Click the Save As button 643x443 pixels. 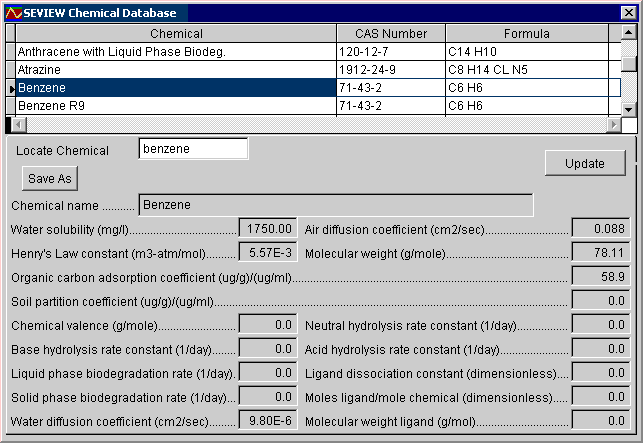[x=50, y=178]
